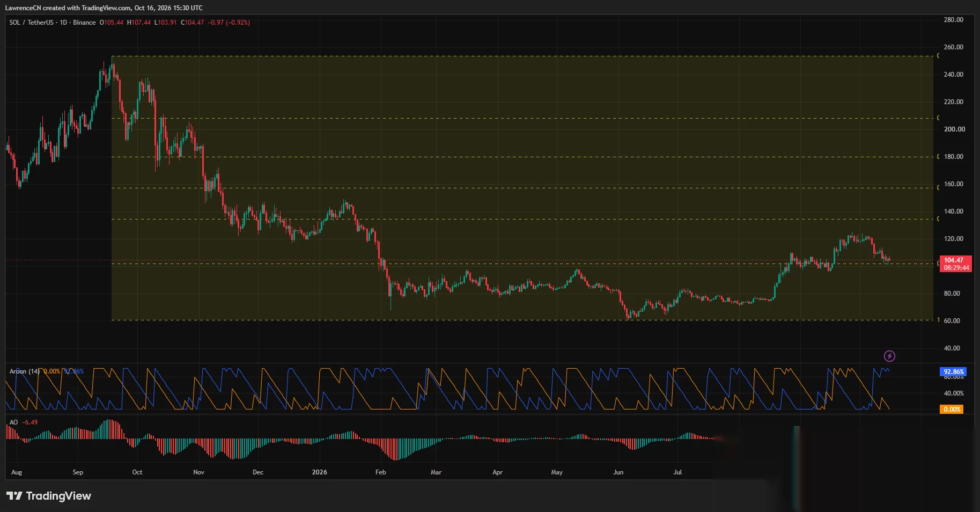Click the high price value 107.44
This screenshot has height=512, width=980.
pos(141,23)
